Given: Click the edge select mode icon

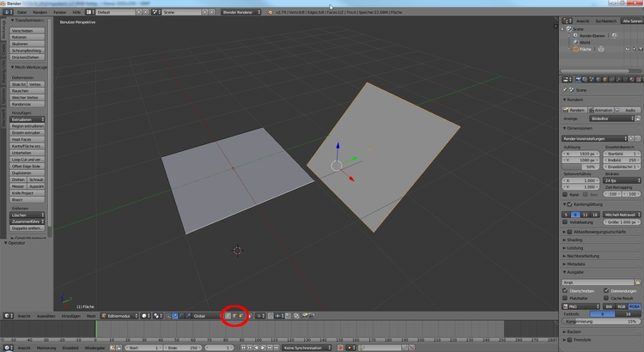Looking at the screenshot, I should [234, 316].
